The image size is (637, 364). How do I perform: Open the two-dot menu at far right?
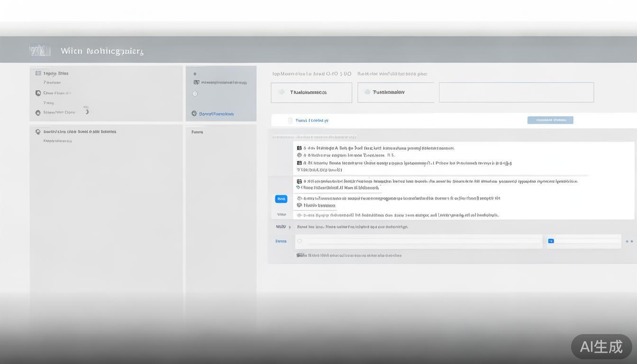(x=629, y=242)
